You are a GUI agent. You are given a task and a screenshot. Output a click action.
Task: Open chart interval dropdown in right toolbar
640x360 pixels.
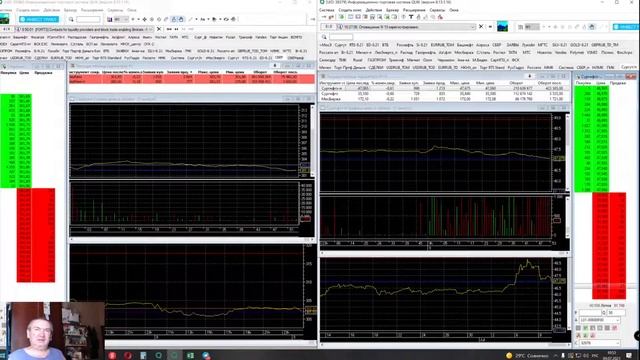click(532, 27)
